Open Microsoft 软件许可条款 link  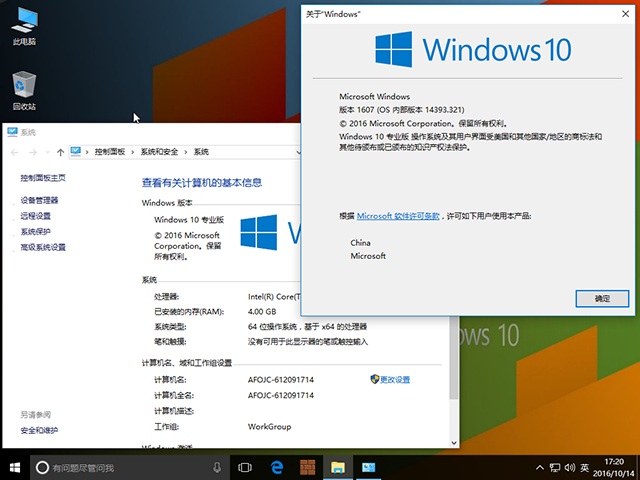398,216
